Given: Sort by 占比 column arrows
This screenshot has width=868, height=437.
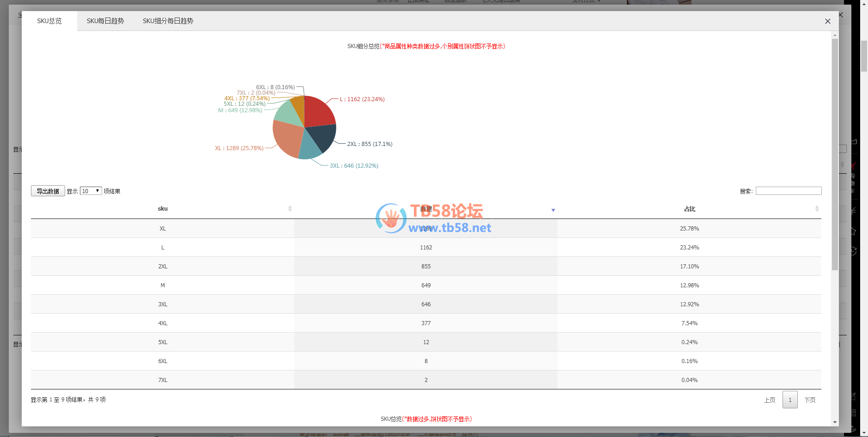Looking at the screenshot, I should click(x=816, y=209).
